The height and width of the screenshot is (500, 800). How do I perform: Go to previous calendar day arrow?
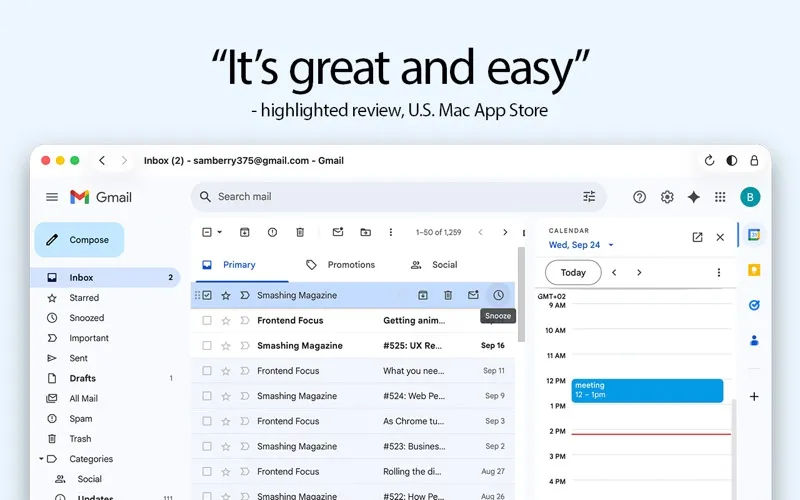[x=614, y=272]
